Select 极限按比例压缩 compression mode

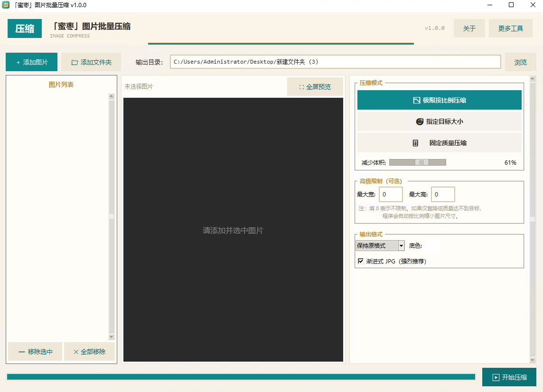(x=439, y=100)
